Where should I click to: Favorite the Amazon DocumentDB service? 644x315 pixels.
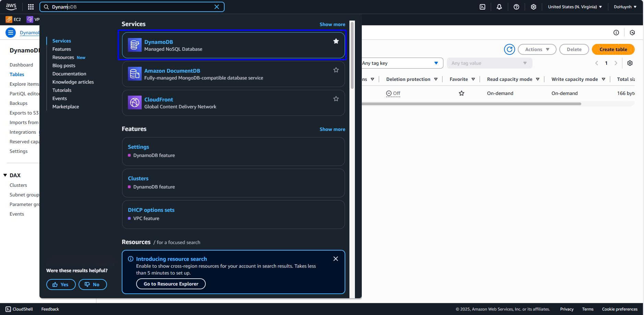[x=336, y=70]
